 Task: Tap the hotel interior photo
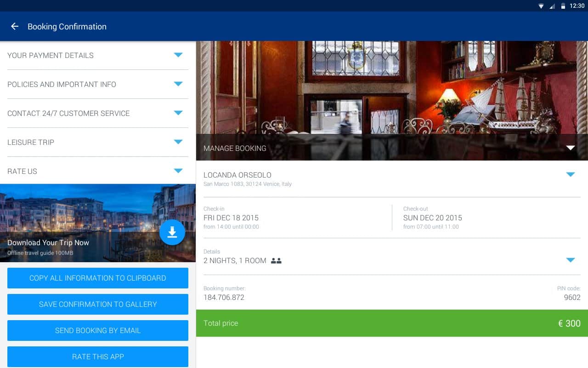tap(391, 87)
